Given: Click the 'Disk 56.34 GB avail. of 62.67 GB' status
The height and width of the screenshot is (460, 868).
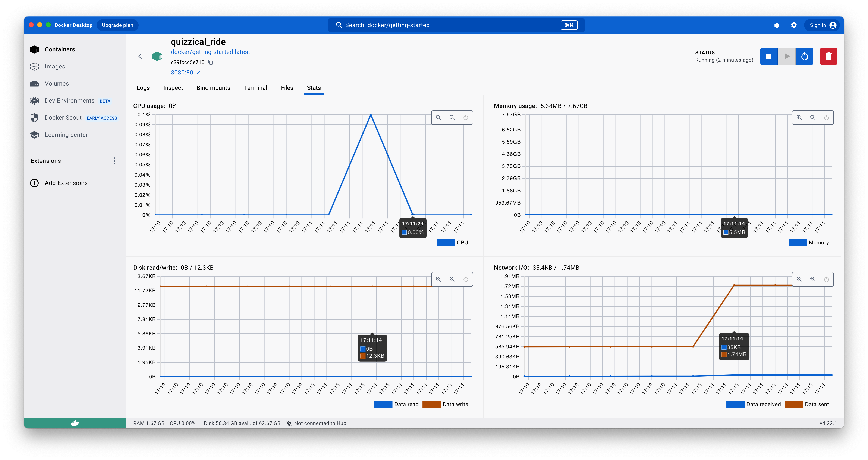Looking at the screenshot, I should [x=242, y=423].
